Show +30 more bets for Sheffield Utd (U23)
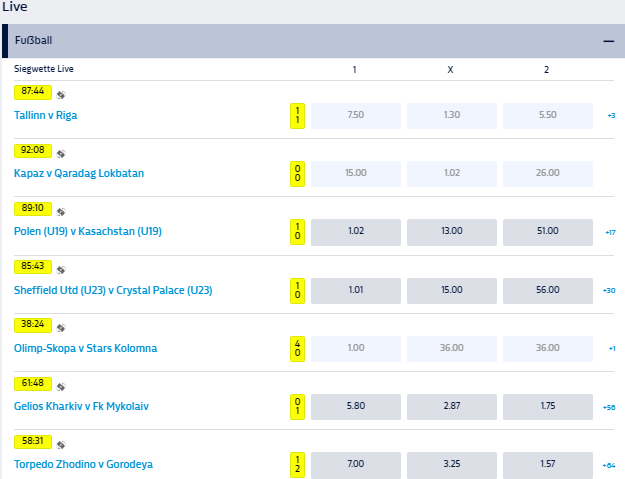 coord(610,290)
